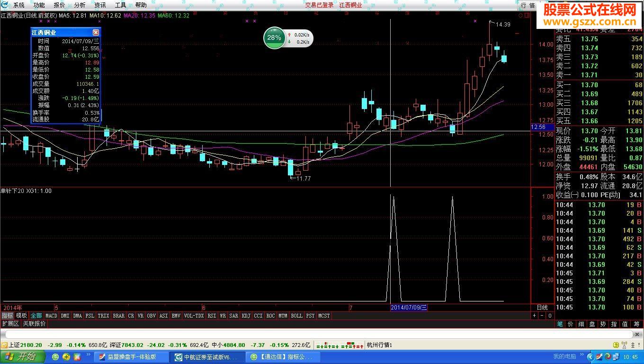Switch the side panel to 价 tab
644x364 pixels.
[x=571, y=324]
